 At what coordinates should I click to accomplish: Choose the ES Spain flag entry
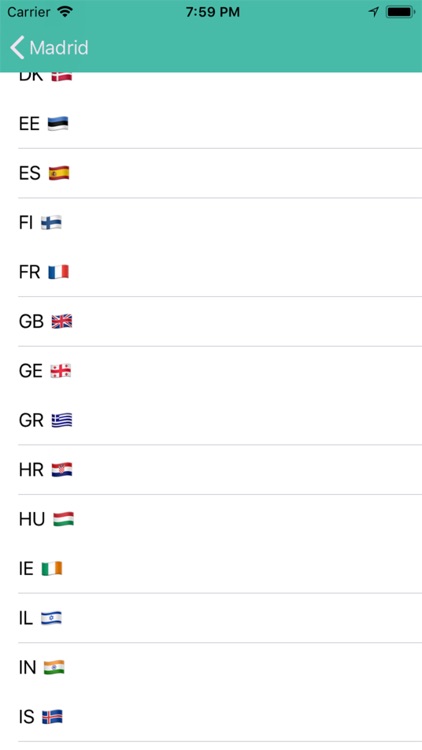point(211,173)
